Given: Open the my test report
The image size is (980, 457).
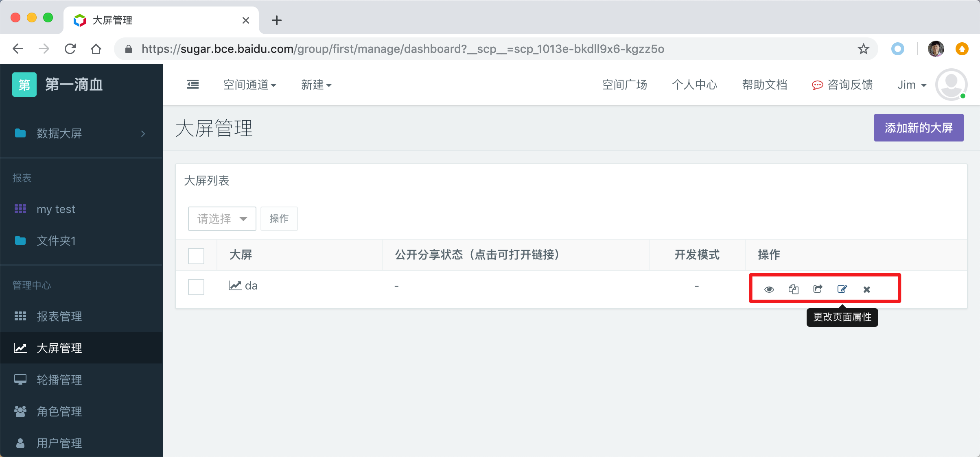Looking at the screenshot, I should (56, 209).
